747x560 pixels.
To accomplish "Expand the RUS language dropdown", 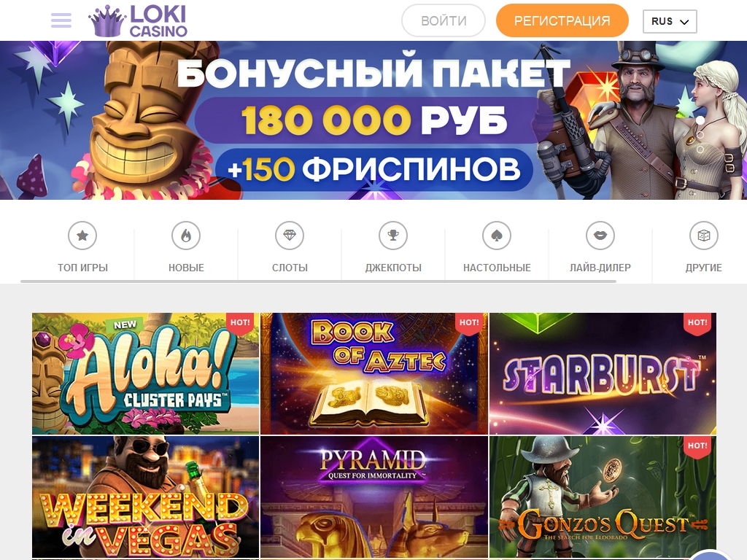I will 670,21.
